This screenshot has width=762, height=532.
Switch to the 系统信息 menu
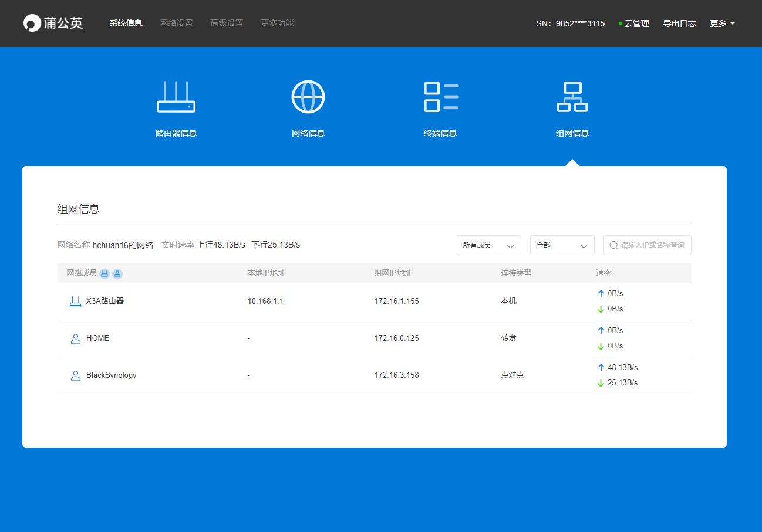pos(126,23)
